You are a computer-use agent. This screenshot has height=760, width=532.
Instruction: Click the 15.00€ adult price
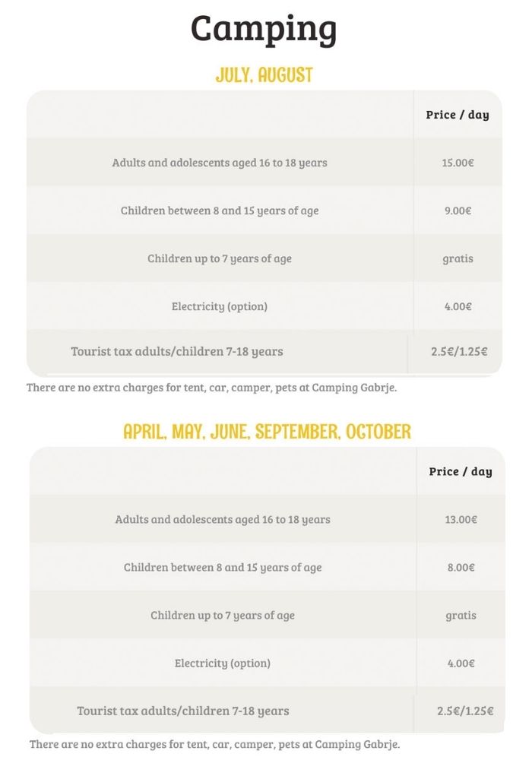(458, 163)
